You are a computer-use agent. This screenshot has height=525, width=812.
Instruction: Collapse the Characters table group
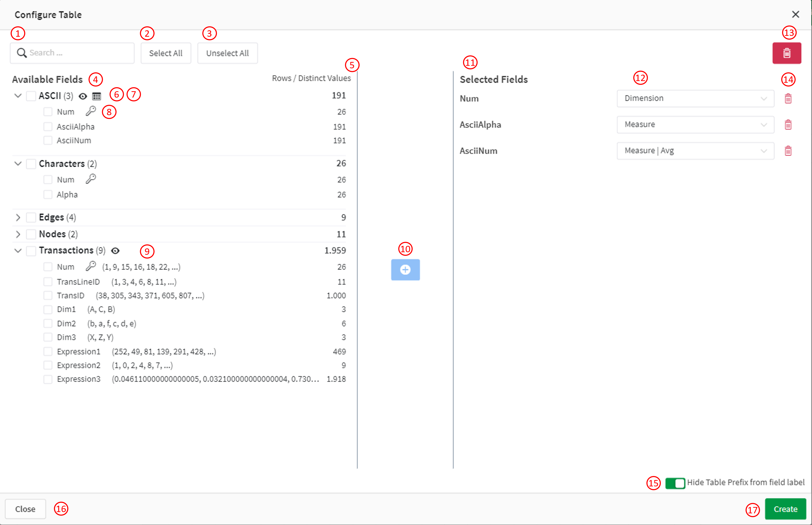(x=18, y=164)
